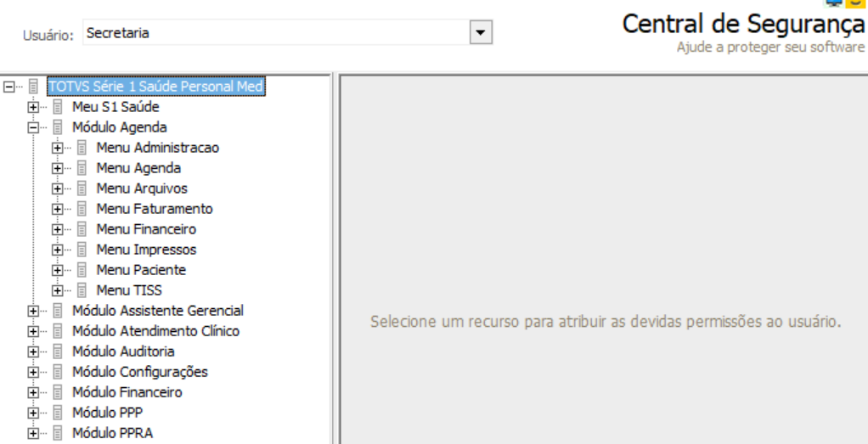This screenshot has width=868, height=444.
Task: Open the Usuário dropdown arrow
Action: [x=481, y=32]
